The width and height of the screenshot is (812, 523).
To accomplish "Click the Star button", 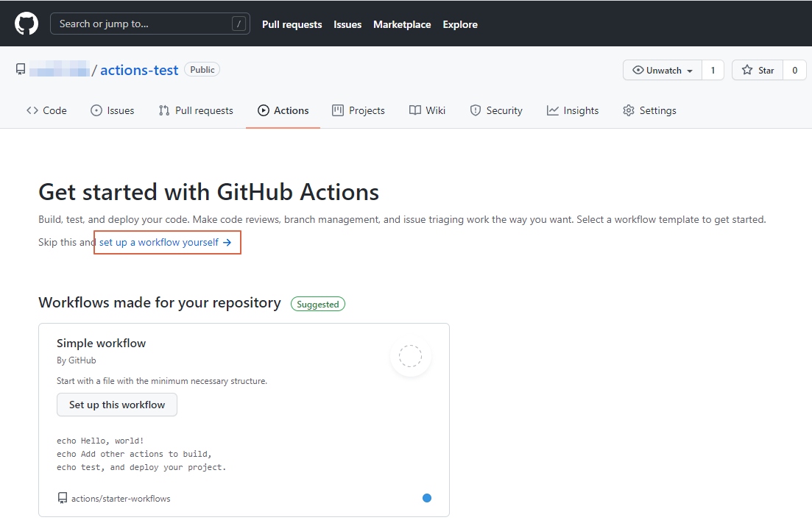I will 758,70.
